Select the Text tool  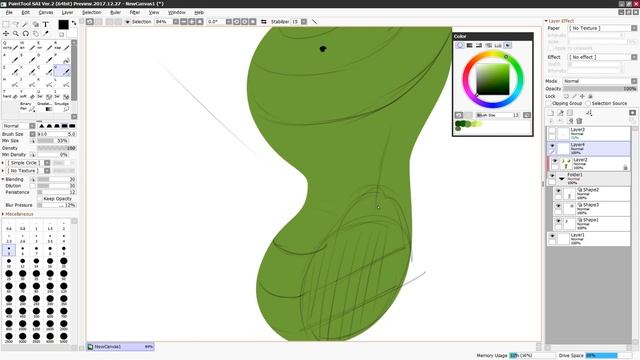45,24
